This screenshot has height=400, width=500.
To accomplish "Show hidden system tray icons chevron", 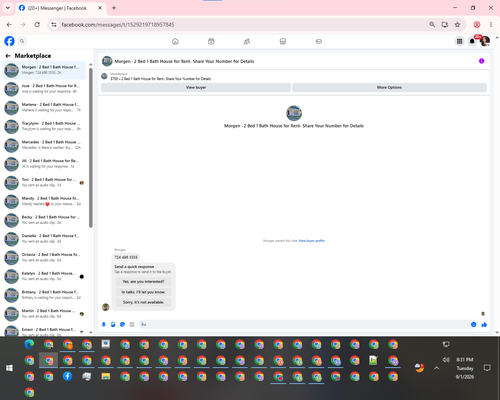I will click(x=437, y=368).
